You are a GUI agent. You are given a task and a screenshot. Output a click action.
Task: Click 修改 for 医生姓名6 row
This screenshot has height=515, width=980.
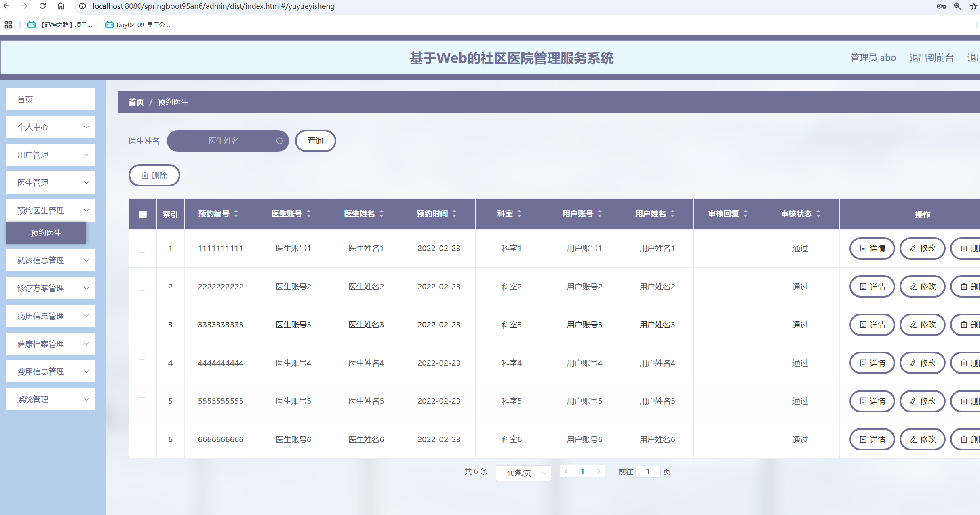(923, 439)
